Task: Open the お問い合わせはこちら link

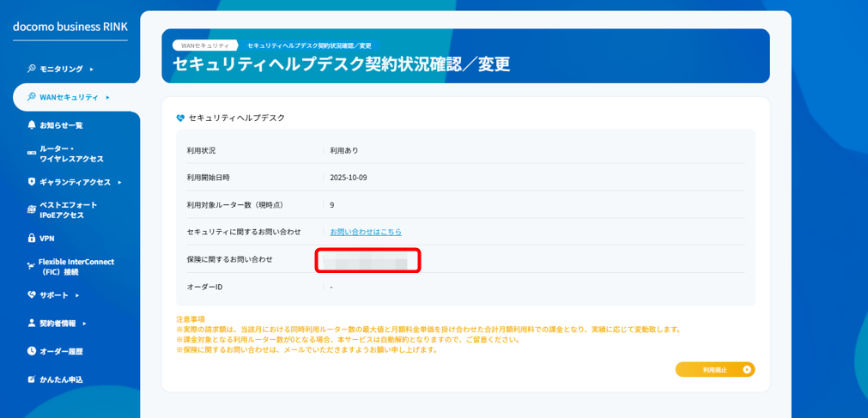Action: [x=366, y=232]
